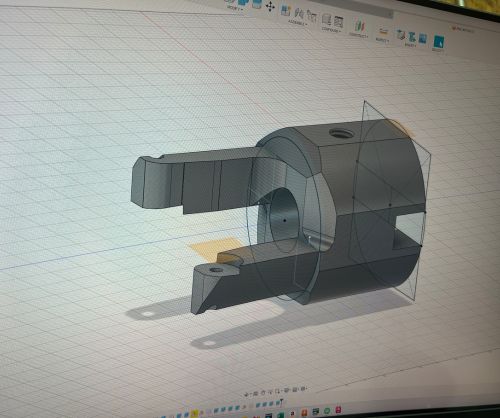Open the SELECT dropdown label
Screen dimensions: 500x418
[x=438, y=50]
